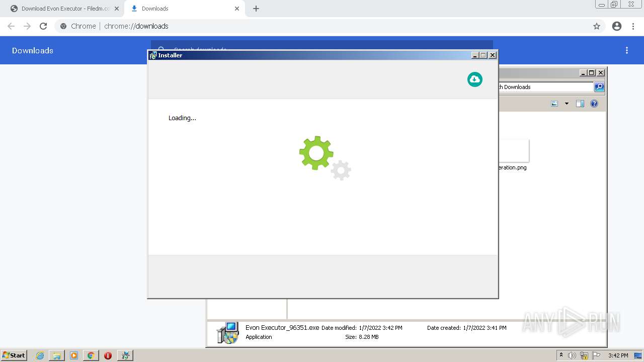
Task: Open the Action Center flag icon
Action: [596, 355]
